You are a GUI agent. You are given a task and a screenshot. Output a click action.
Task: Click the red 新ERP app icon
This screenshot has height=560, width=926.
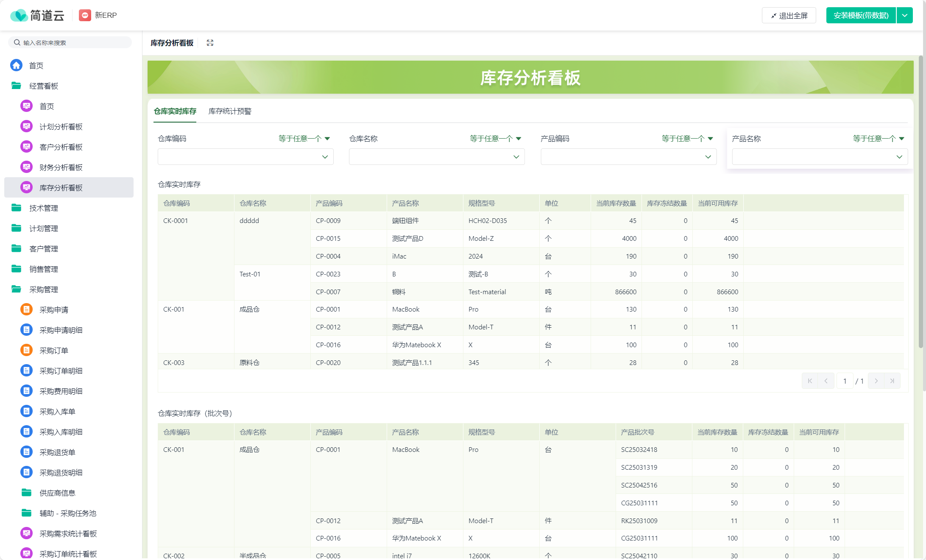click(x=85, y=15)
